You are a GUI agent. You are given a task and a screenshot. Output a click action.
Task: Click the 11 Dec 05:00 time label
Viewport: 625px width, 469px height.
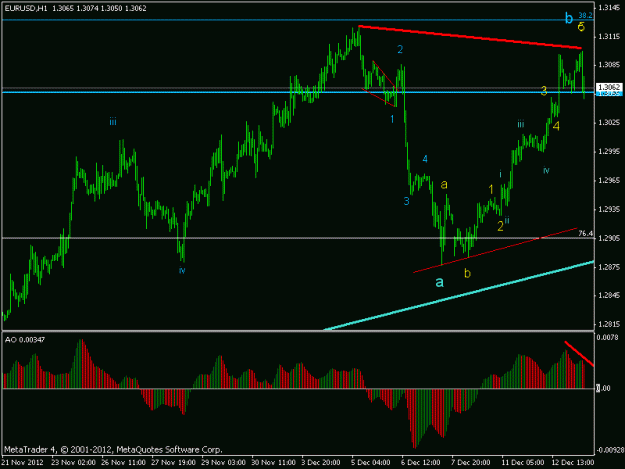click(523, 463)
